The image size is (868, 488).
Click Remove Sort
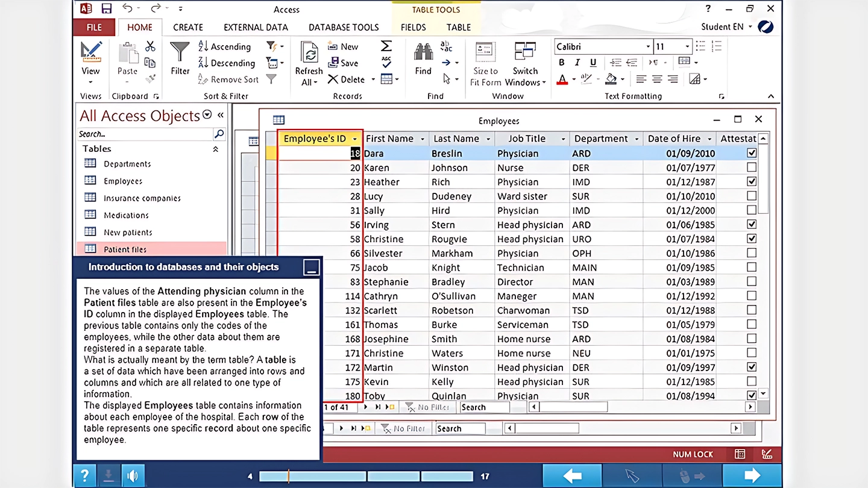click(x=228, y=79)
